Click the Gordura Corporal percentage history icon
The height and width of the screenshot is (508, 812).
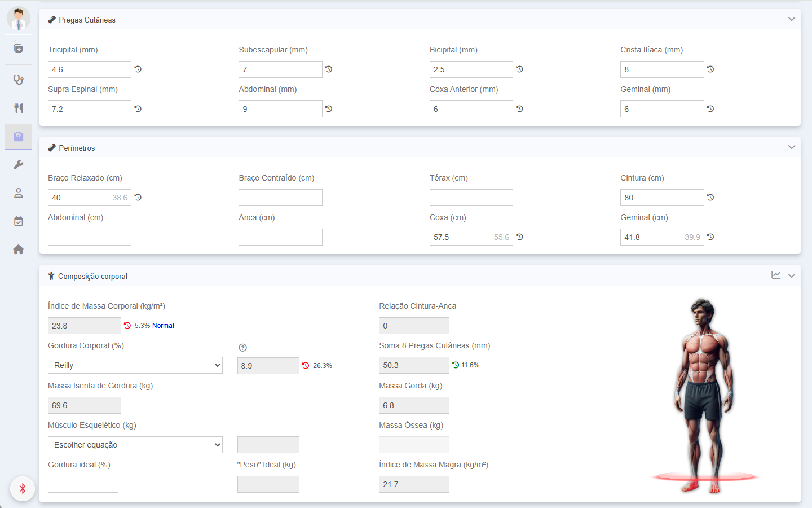(x=306, y=366)
